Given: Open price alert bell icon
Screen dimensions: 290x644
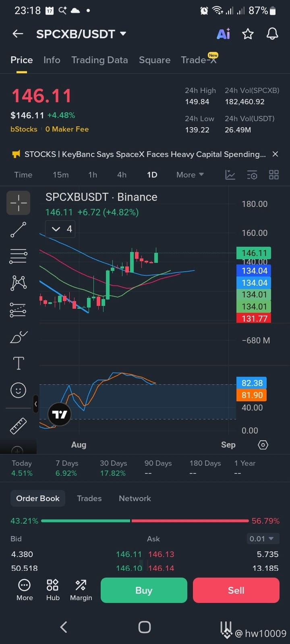Looking at the screenshot, I should coord(273,34).
